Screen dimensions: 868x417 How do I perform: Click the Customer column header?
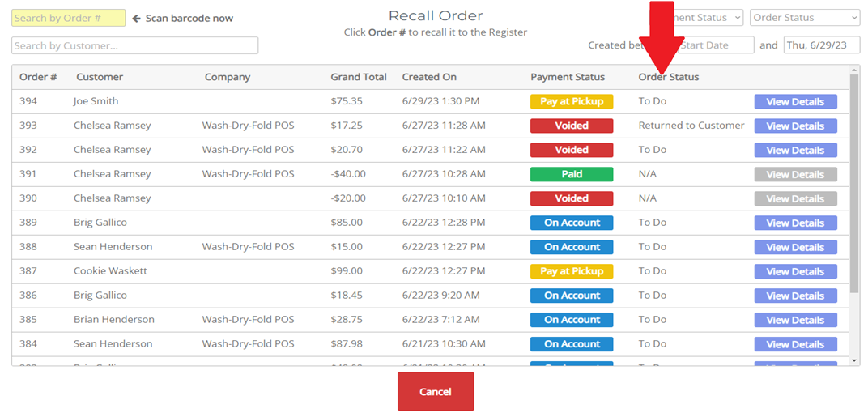[100, 77]
